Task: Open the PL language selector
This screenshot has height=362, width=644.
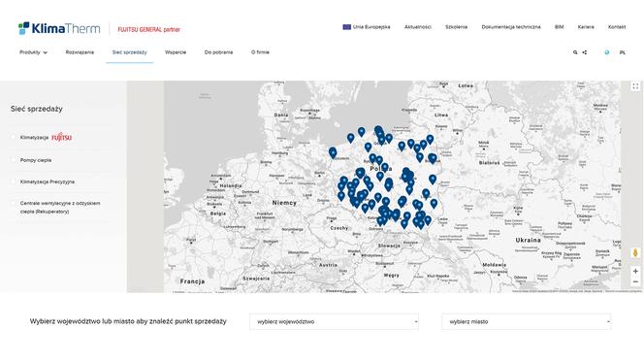Action: pyautogui.click(x=623, y=52)
